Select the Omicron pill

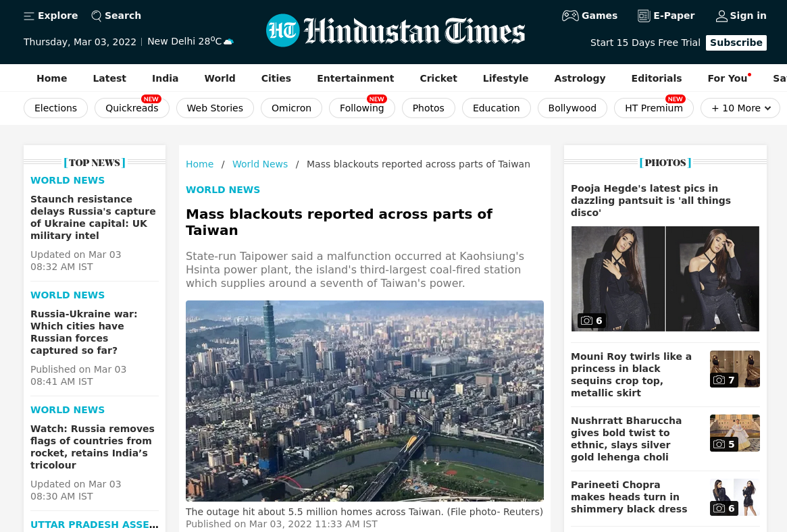pyautogui.click(x=292, y=108)
